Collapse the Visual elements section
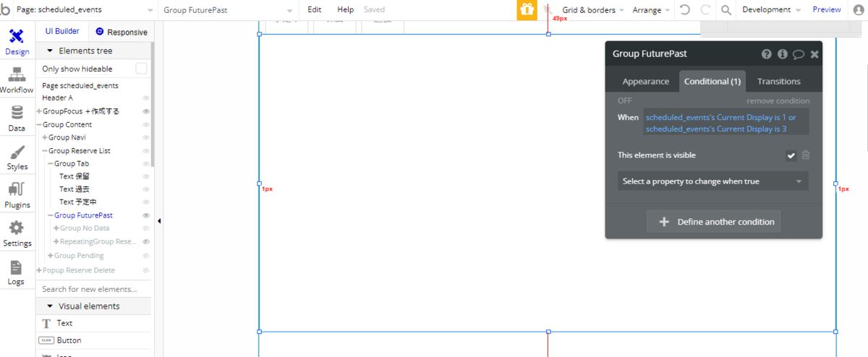This screenshot has width=868, height=357. [x=50, y=306]
